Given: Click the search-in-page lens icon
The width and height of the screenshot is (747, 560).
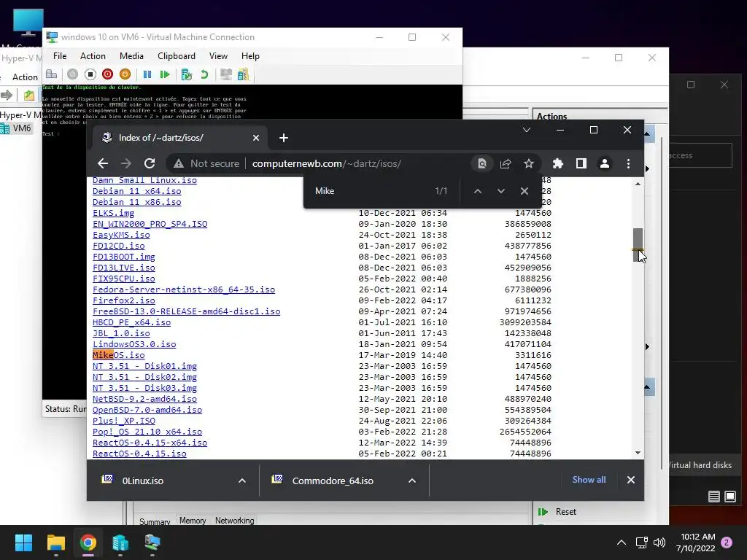Looking at the screenshot, I should click(482, 164).
